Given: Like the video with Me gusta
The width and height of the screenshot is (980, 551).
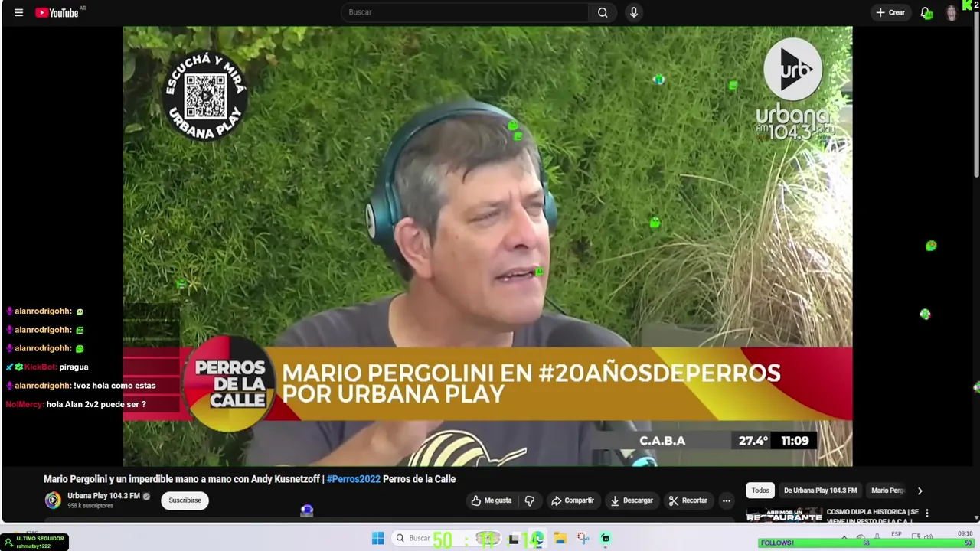Looking at the screenshot, I should point(492,500).
